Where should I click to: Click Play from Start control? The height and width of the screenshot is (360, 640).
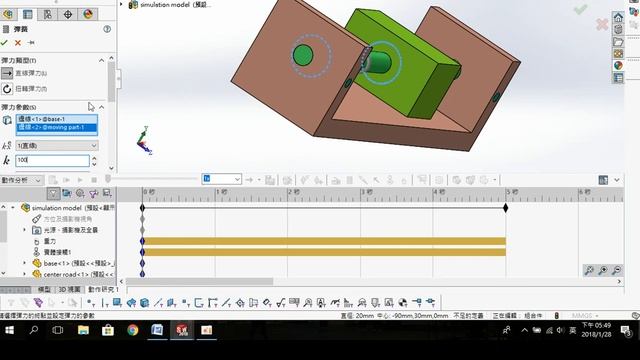pyautogui.click(x=67, y=180)
